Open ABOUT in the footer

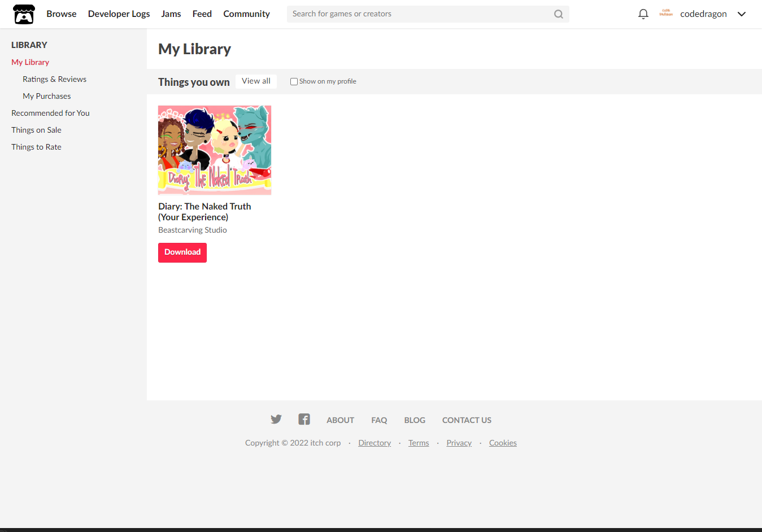341,420
